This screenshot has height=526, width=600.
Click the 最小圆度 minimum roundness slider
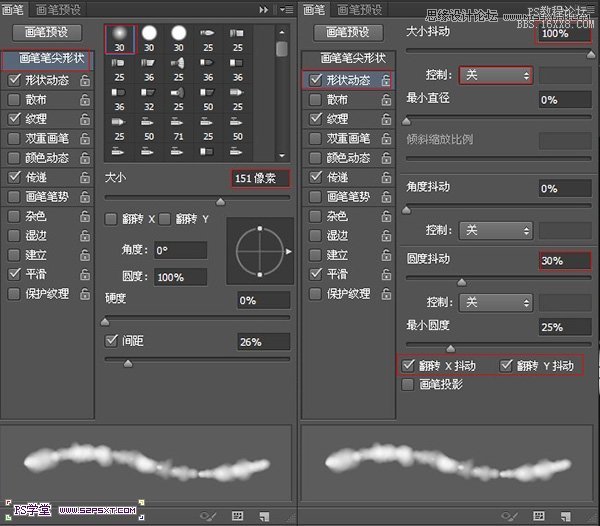click(x=499, y=345)
